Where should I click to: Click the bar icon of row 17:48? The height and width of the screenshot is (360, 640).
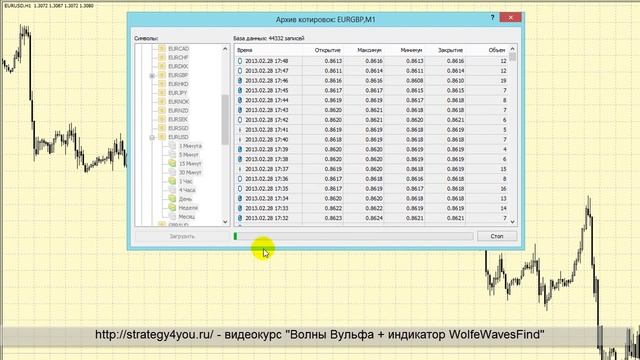click(x=240, y=61)
